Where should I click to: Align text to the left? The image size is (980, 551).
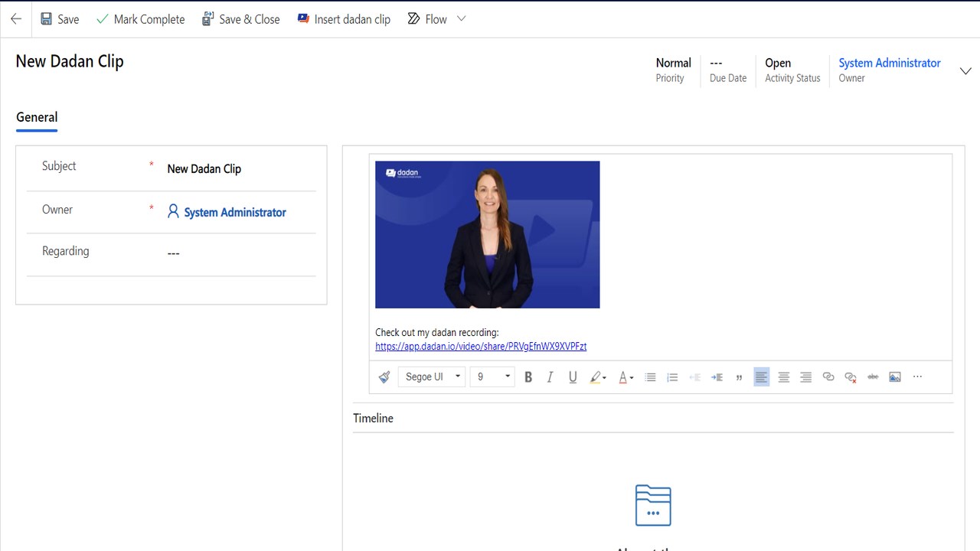[761, 377]
